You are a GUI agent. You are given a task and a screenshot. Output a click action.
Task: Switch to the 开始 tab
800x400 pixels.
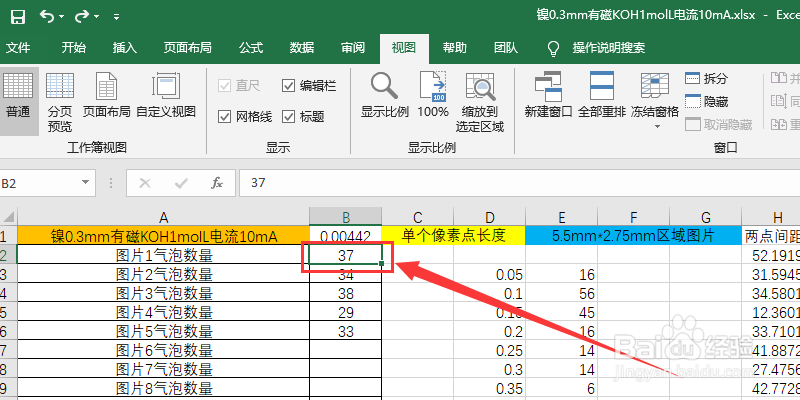(73, 48)
